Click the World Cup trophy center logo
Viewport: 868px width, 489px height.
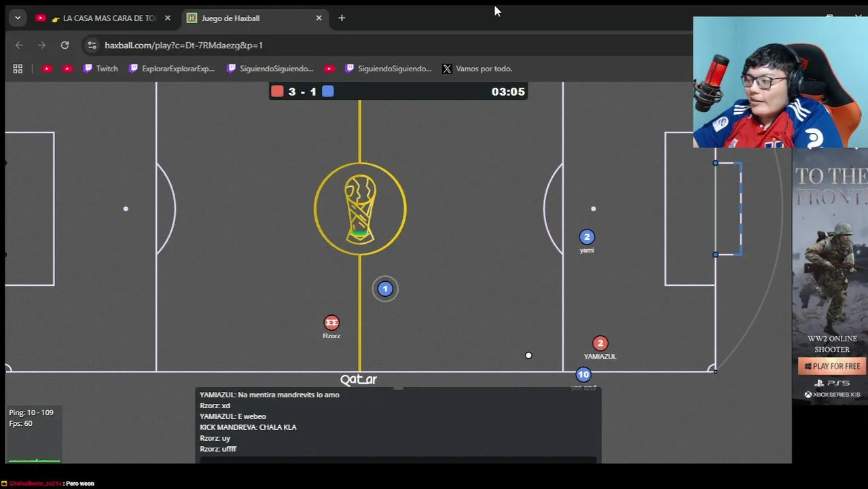coord(360,209)
